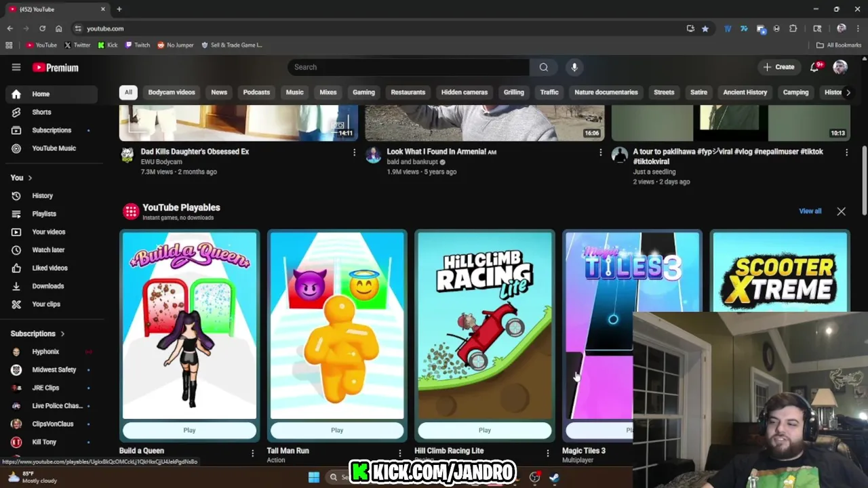This screenshot has height=488, width=868.
Task: Open YouTube Music in sidebar
Action: (x=52, y=148)
